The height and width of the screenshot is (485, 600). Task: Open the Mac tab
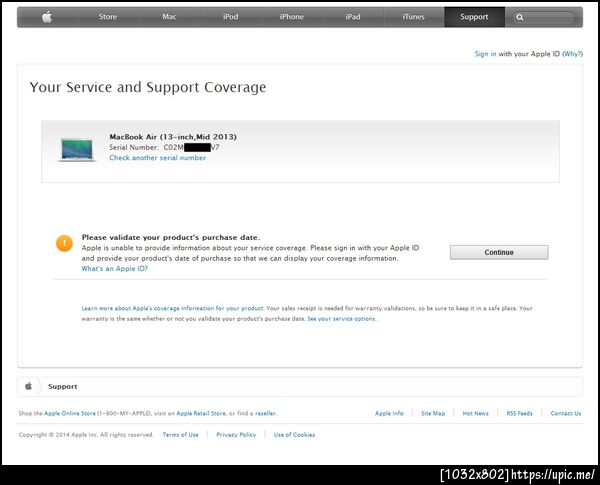pyautogui.click(x=169, y=17)
